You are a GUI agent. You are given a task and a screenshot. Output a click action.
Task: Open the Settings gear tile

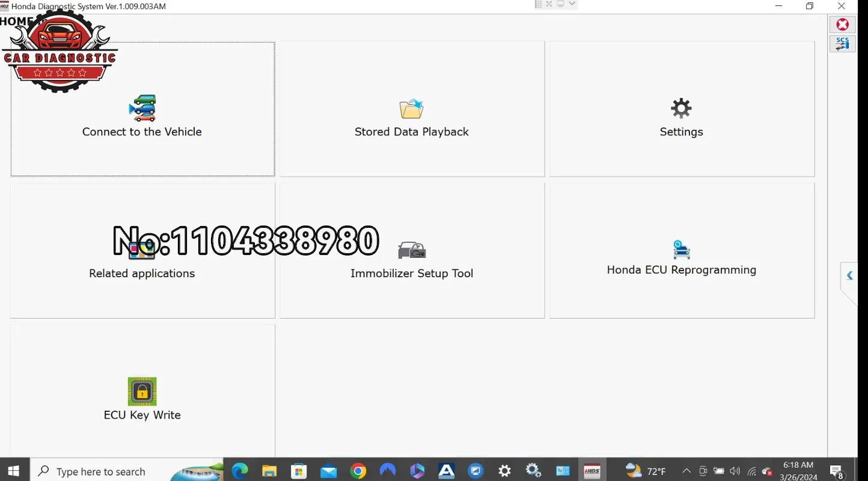[x=682, y=109]
